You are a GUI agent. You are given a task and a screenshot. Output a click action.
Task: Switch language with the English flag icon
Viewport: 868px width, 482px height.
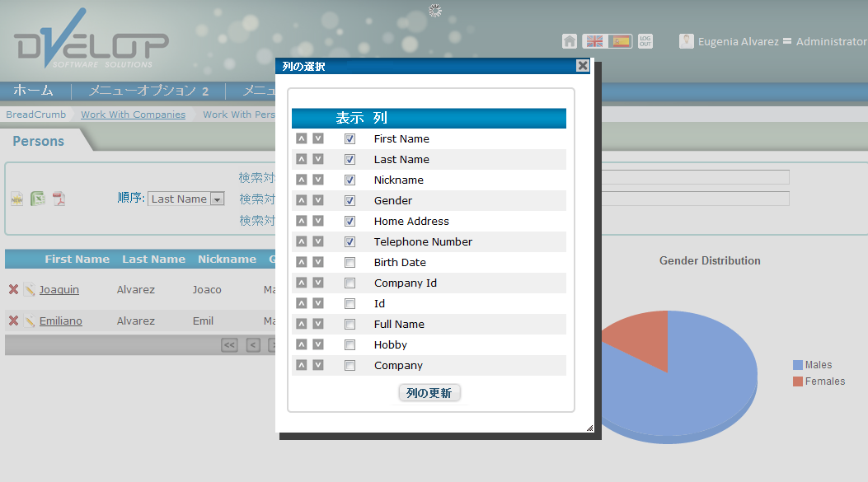594,41
